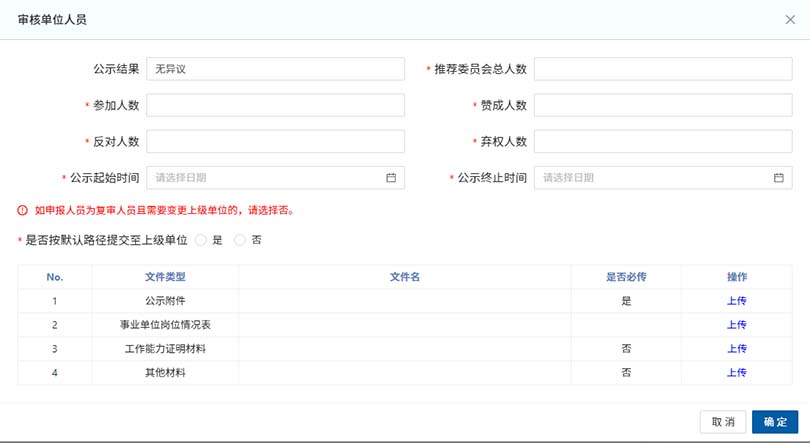Upload file for 工作能力证明材料 row

coord(736,348)
